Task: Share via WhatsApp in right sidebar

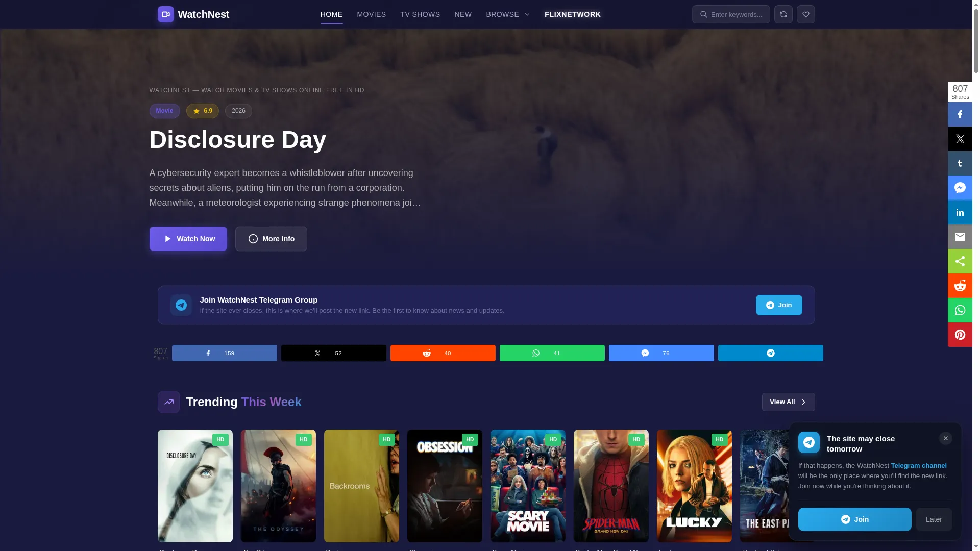Action: click(x=960, y=310)
